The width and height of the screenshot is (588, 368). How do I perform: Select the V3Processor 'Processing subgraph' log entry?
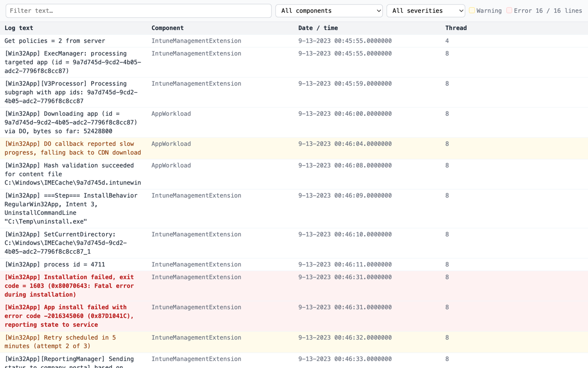[294, 92]
